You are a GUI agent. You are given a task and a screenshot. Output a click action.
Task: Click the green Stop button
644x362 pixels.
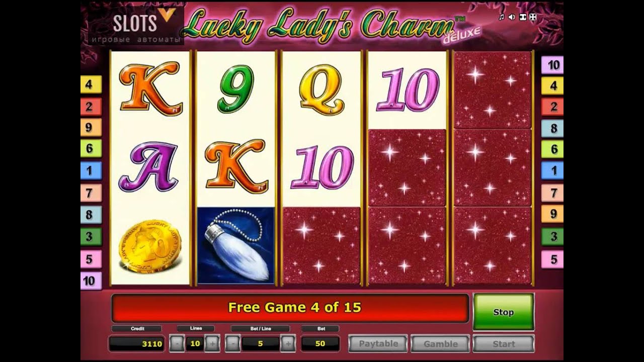pyautogui.click(x=503, y=312)
